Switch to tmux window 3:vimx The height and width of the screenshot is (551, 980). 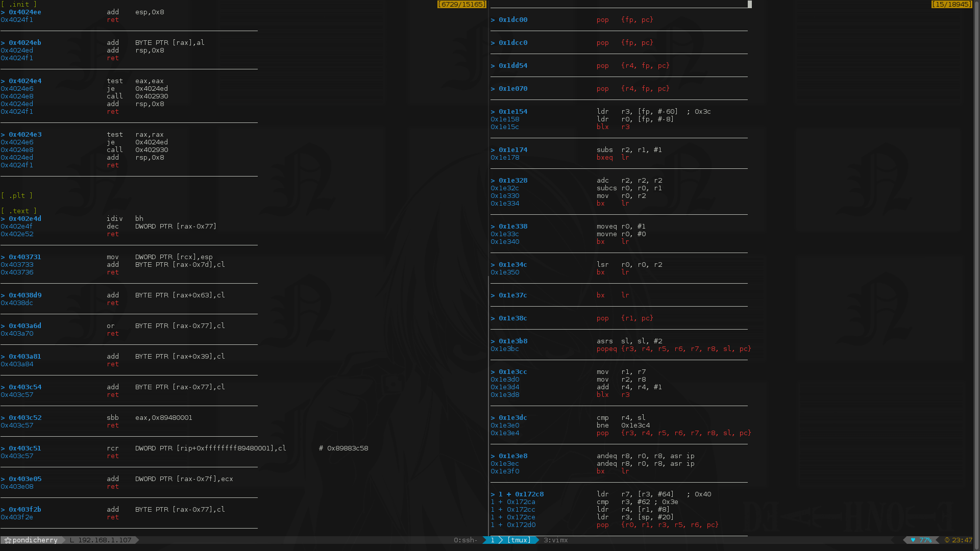pos(555,540)
